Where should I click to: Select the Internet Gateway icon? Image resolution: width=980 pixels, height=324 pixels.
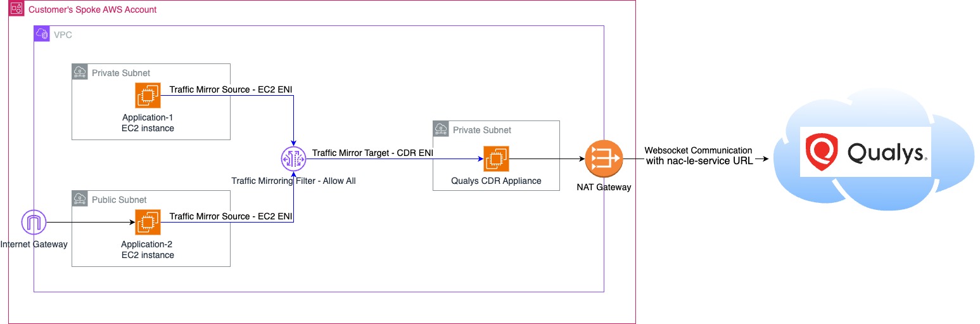tap(34, 223)
